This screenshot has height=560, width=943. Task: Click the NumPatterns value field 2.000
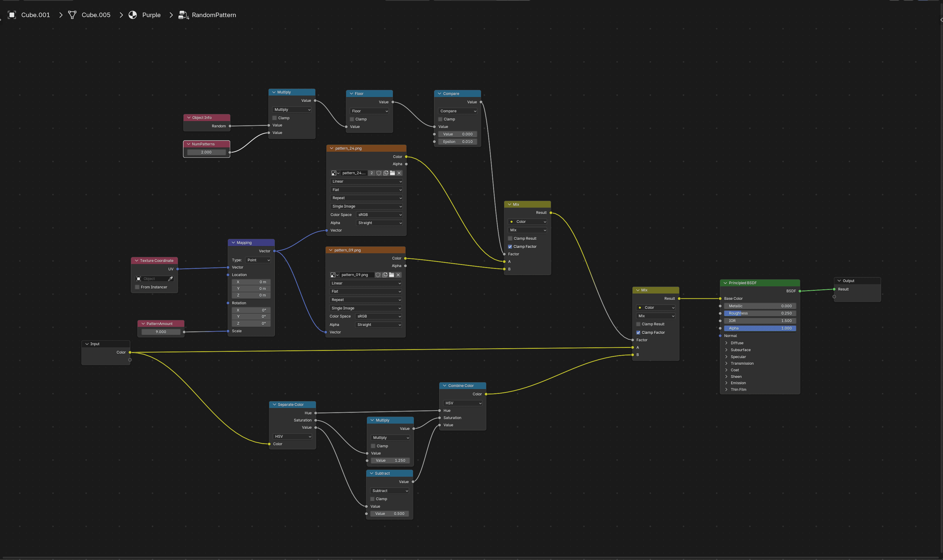click(206, 152)
